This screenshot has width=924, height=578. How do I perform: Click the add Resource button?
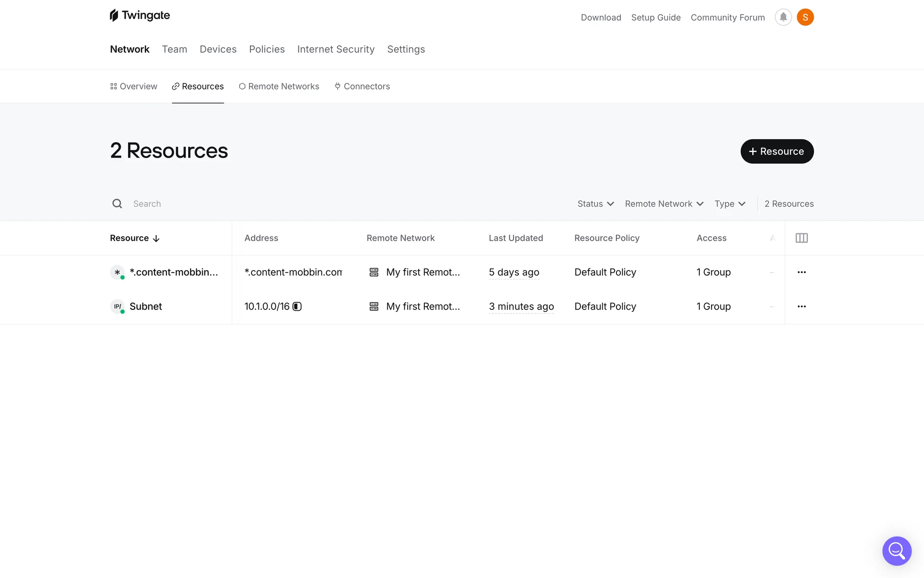[777, 151]
